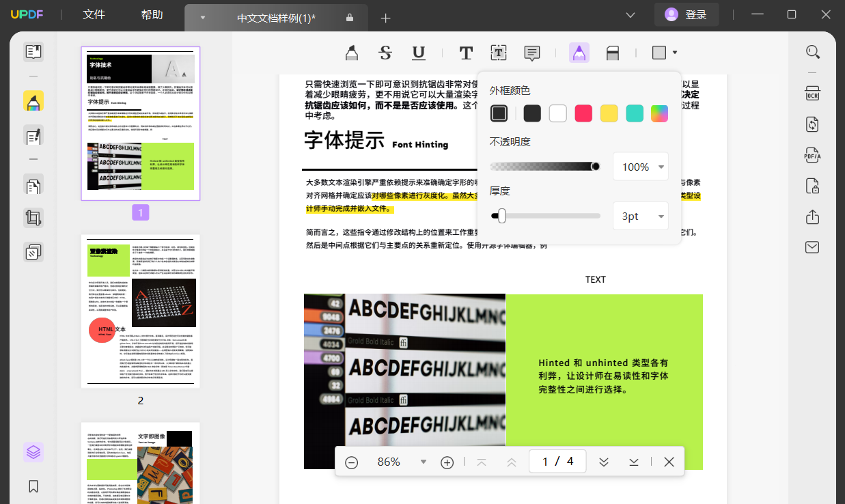Click the lock icon on the document tab

[350, 18]
